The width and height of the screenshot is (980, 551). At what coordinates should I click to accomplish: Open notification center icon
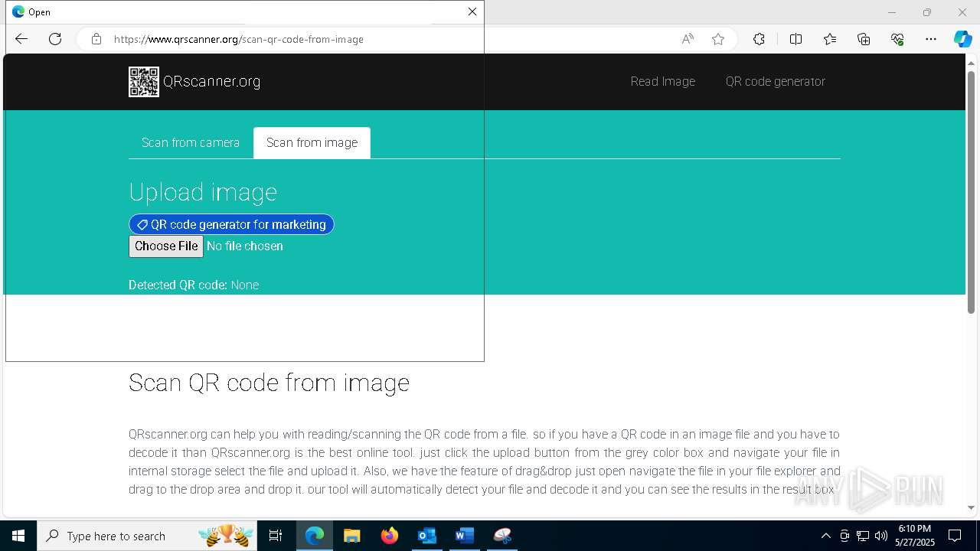[x=955, y=536]
